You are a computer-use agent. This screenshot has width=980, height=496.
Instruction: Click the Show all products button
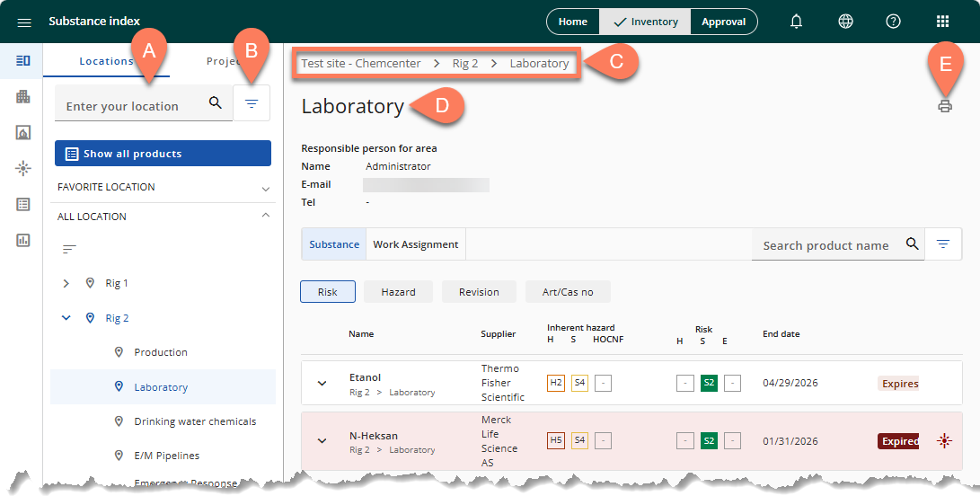(163, 154)
